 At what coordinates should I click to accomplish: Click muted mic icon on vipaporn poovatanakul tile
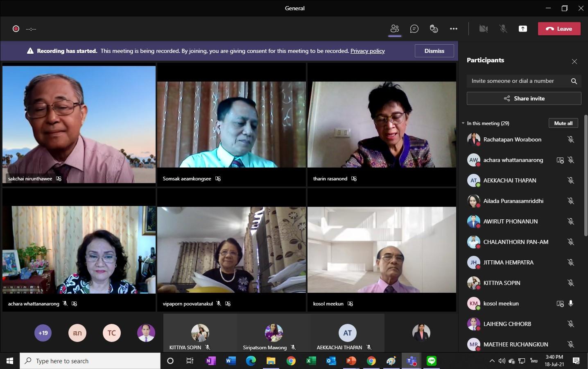[x=219, y=304]
